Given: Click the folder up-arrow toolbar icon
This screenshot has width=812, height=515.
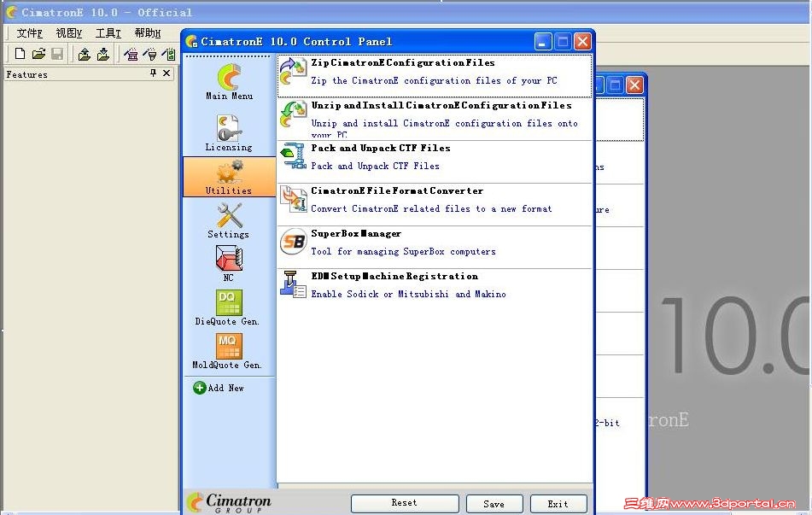Looking at the screenshot, I should 84,54.
